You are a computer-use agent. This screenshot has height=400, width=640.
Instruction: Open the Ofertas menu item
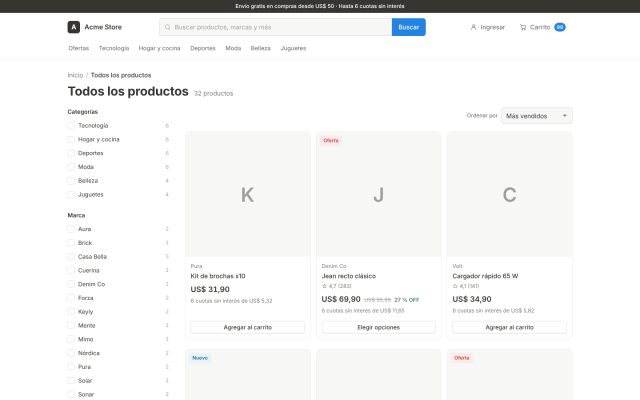click(79, 48)
